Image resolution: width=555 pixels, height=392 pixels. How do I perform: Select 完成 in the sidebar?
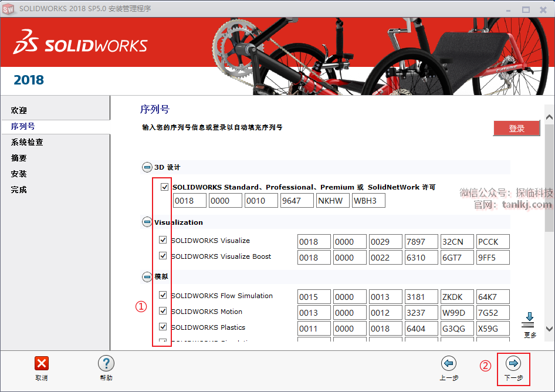[x=19, y=190]
